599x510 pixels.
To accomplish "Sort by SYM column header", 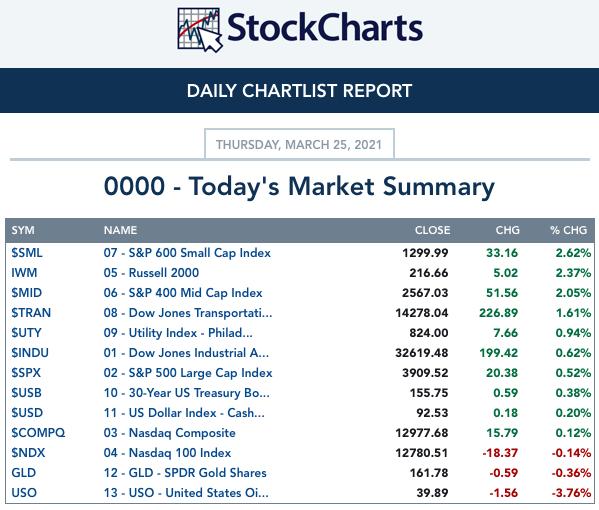I will 23,230.
